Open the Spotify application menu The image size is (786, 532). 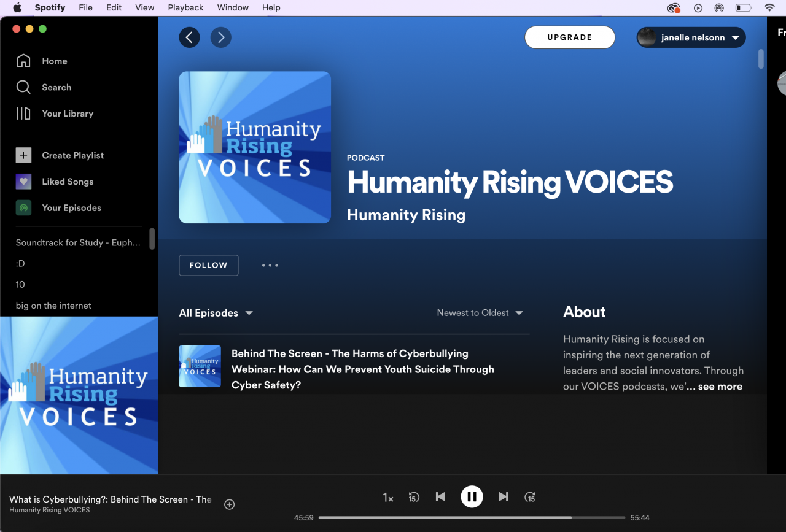point(50,7)
